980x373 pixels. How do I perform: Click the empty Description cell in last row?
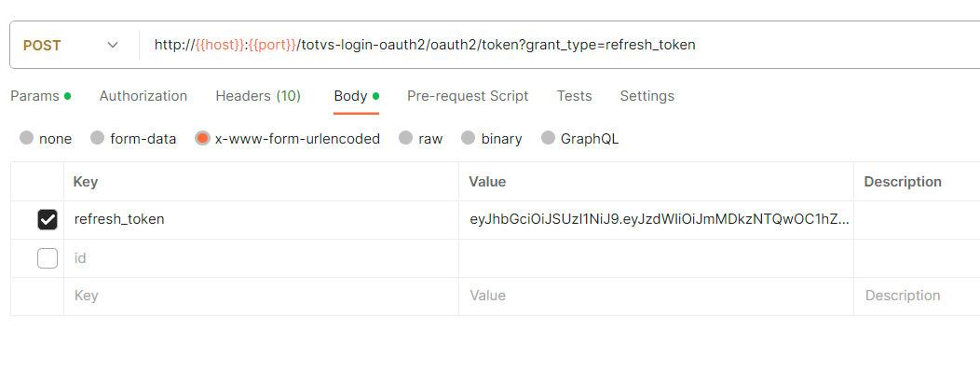pos(916,296)
